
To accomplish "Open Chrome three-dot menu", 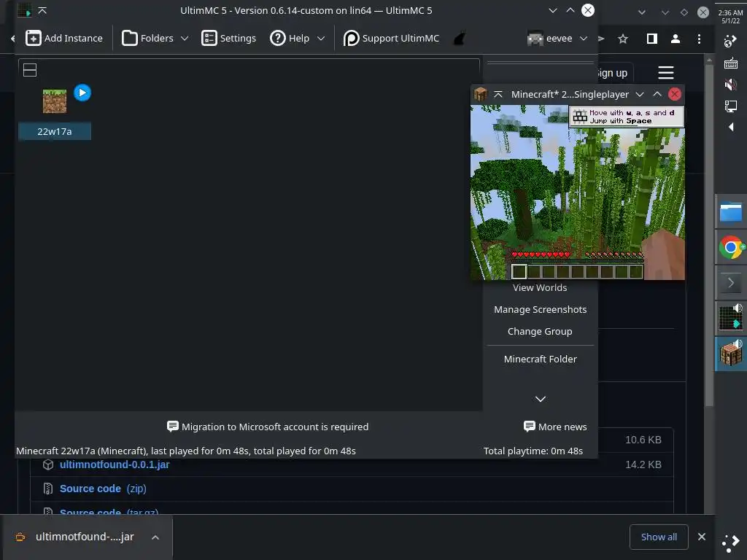I will pos(699,39).
